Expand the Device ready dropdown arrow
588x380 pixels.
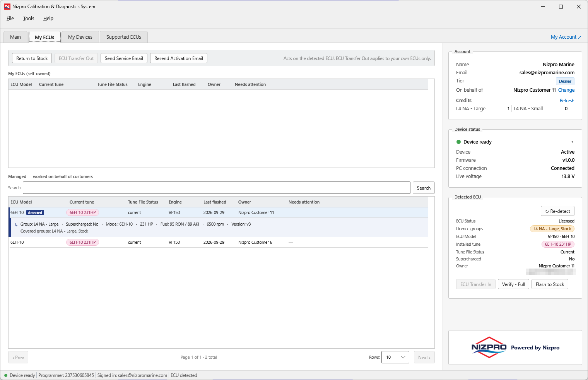tap(572, 142)
